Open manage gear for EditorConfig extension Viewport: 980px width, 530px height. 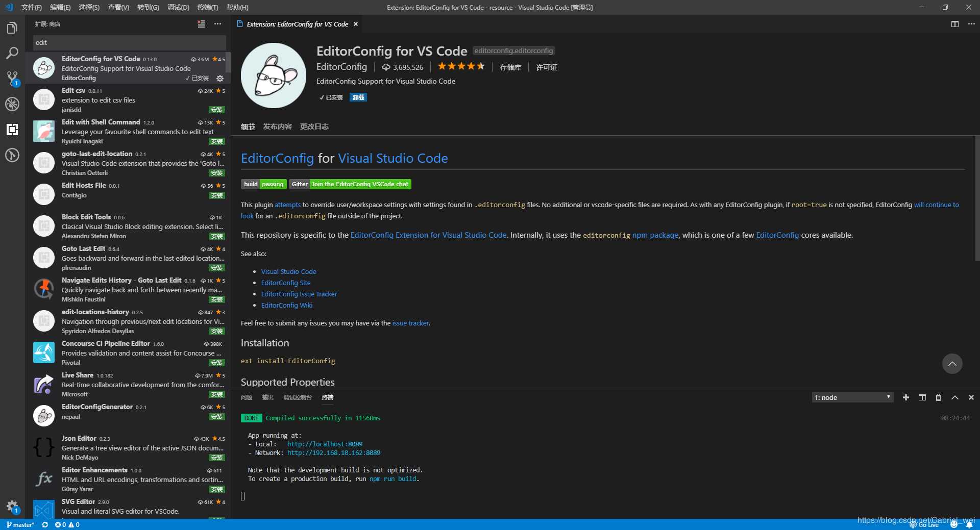click(220, 78)
